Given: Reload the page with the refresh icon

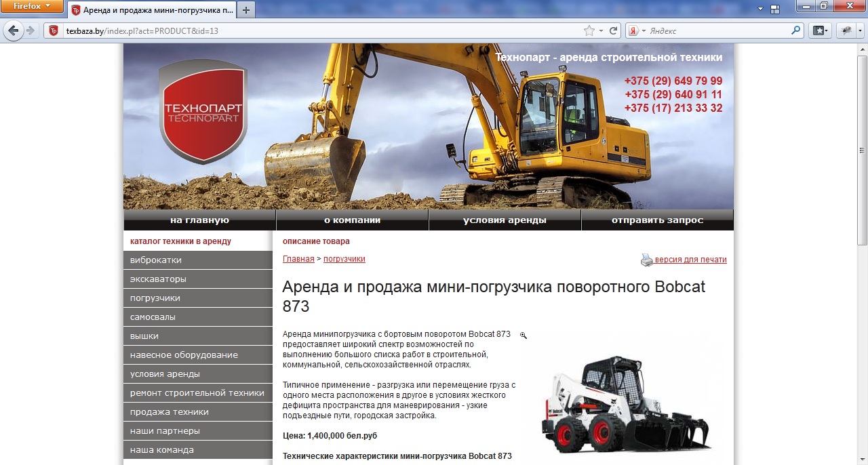Looking at the screenshot, I should (614, 31).
